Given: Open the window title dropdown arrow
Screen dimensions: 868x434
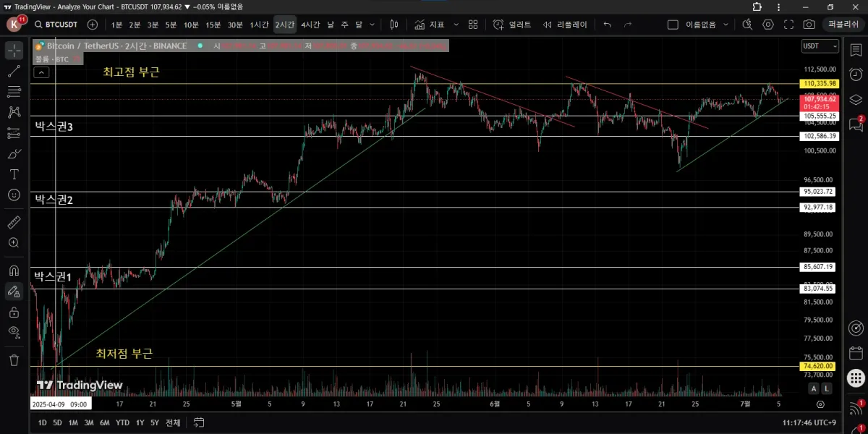Looking at the screenshot, I should click(188, 7).
